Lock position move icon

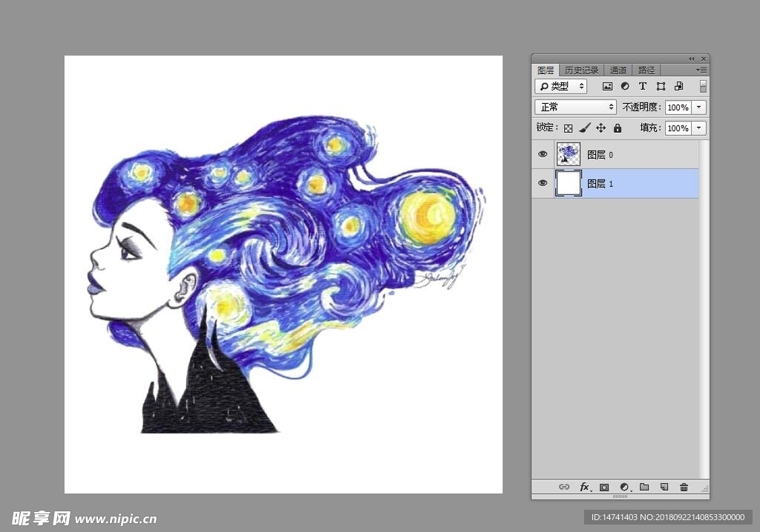pyautogui.click(x=600, y=128)
